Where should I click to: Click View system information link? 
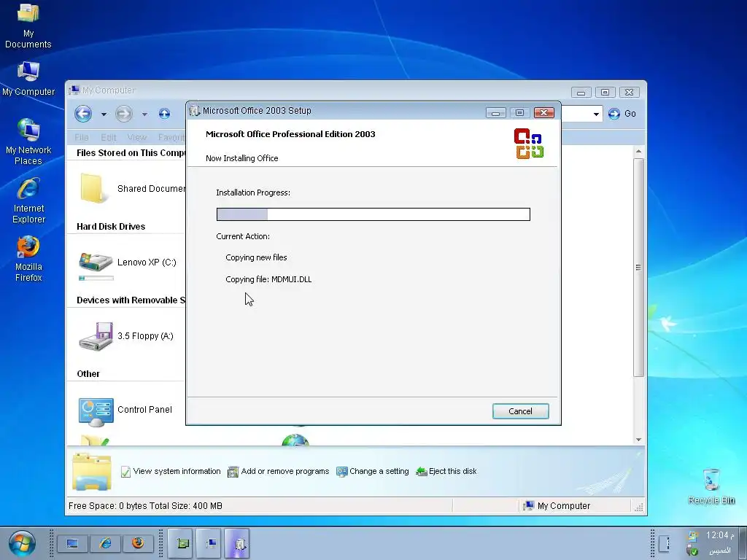[x=171, y=472]
